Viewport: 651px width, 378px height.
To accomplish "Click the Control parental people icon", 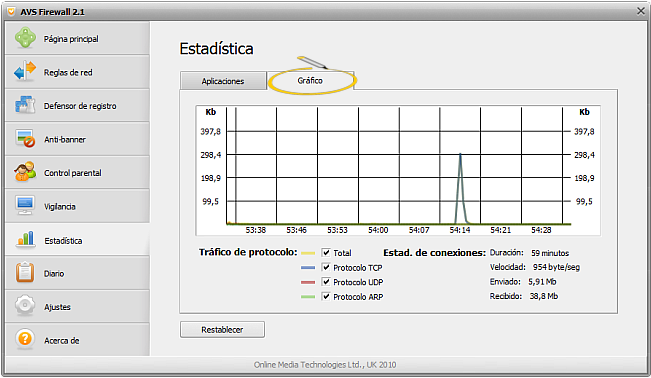I will (25, 172).
